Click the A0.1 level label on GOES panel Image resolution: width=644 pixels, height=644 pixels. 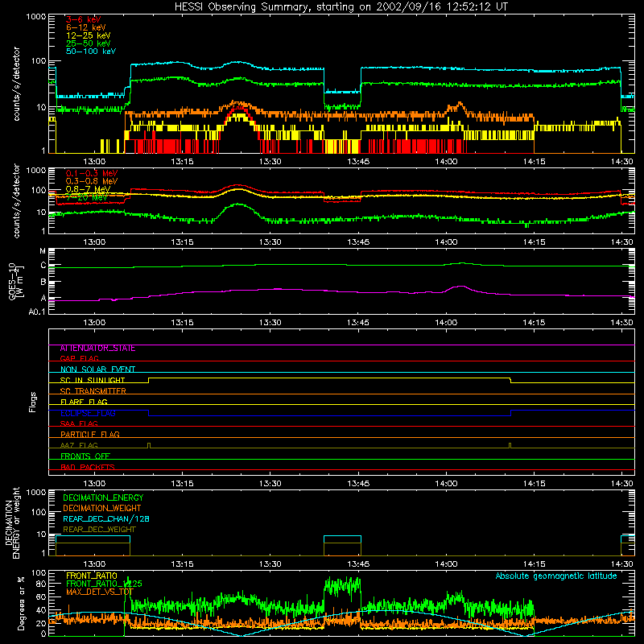click(37, 312)
